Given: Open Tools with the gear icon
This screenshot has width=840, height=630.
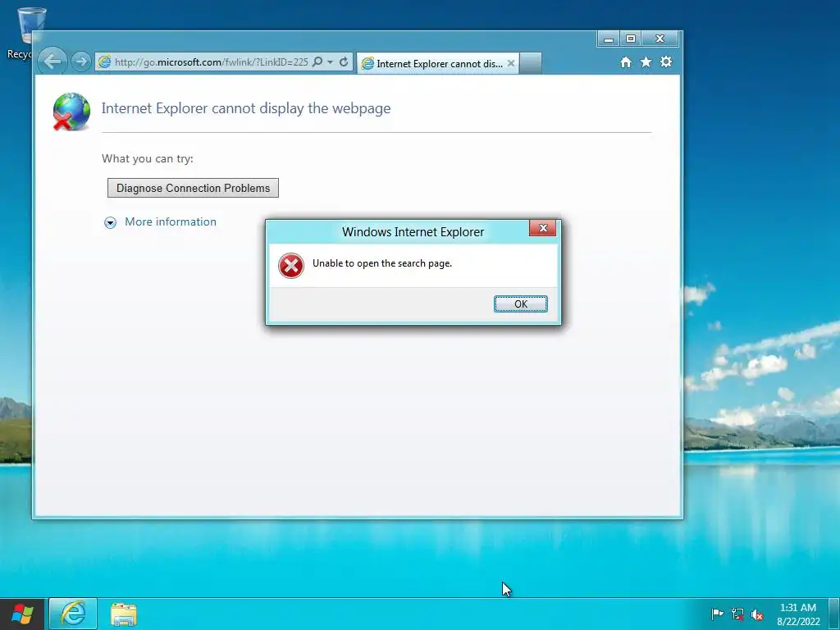Looking at the screenshot, I should point(666,62).
